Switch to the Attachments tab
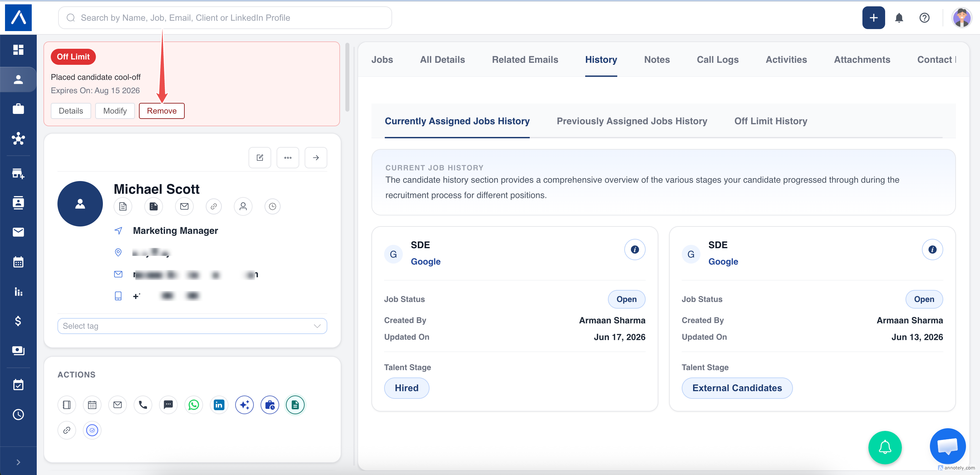This screenshot has height=475, width=980. (862, 60)
